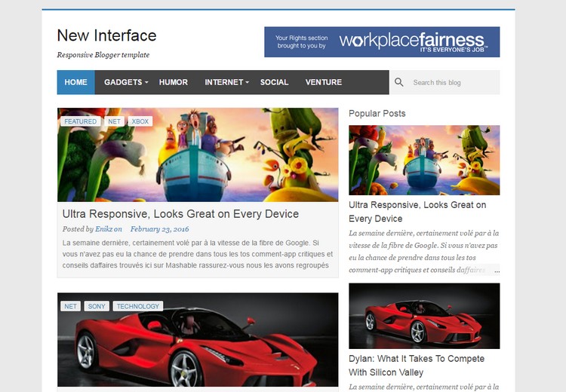Click the 'New Interface' site title
This screenshot has width=566, height=392.
(107, 35)
